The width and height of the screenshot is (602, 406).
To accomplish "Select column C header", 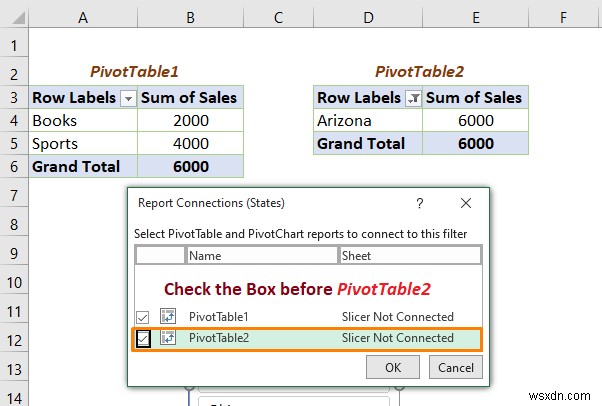I will click(x=278, y=17).
